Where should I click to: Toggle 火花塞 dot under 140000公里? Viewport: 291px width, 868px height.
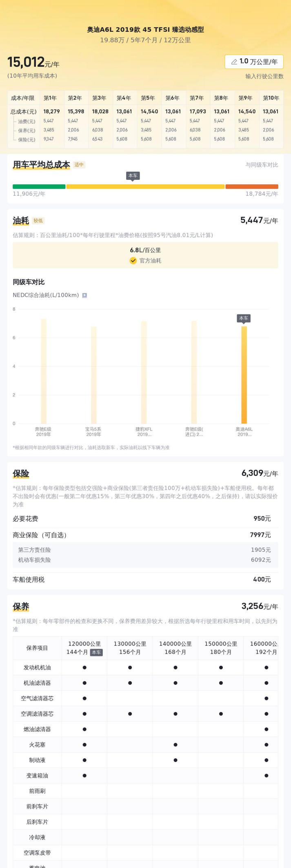click(x=175, y=745)
